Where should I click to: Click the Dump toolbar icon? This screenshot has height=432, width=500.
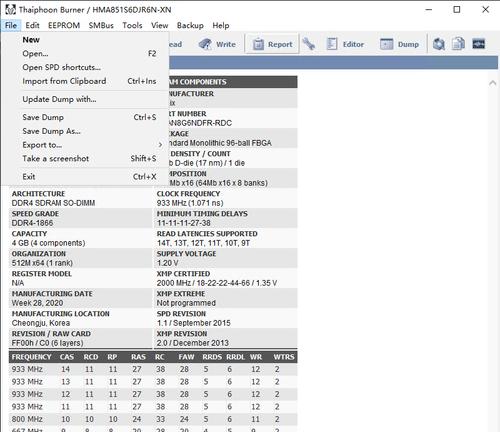pyautogui.click(x=387, y=44)
